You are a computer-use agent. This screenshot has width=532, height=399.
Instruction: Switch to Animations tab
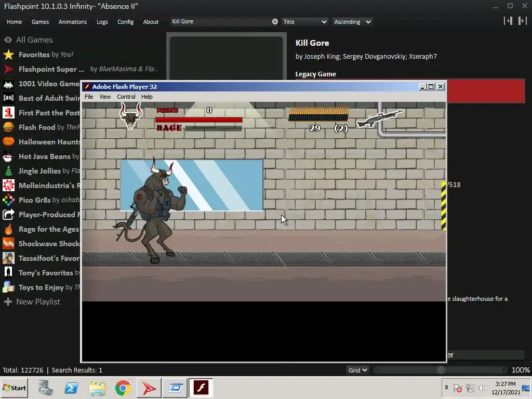point(73,22)
